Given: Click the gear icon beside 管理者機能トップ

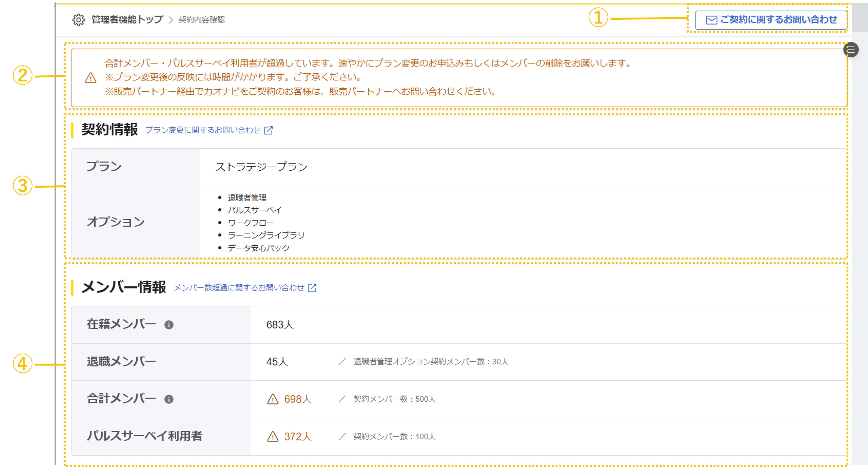Looking at the screenshot, I should point(78,20).
